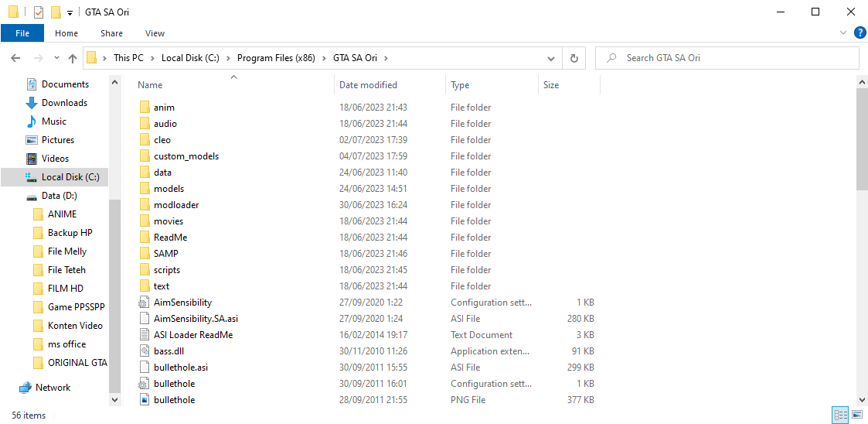
Task: Click the Downloads arrow icon in the sidebar
Action: point(32,103)
